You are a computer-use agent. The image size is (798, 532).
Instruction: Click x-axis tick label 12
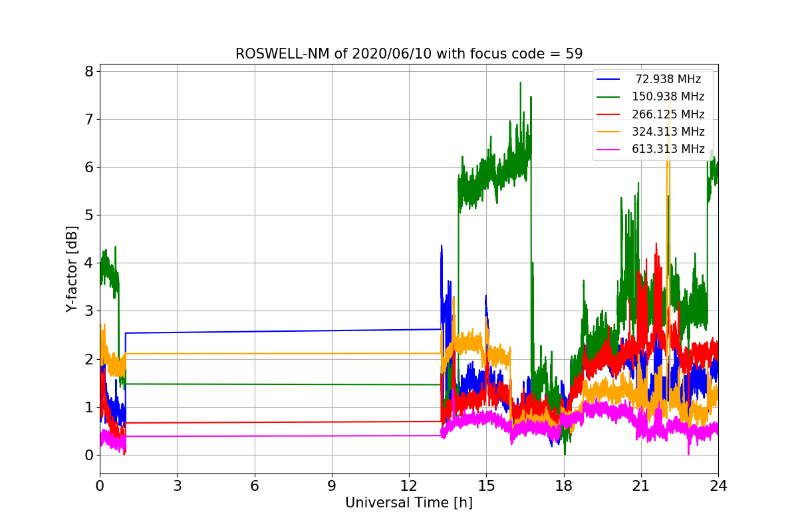pos(409,485)
